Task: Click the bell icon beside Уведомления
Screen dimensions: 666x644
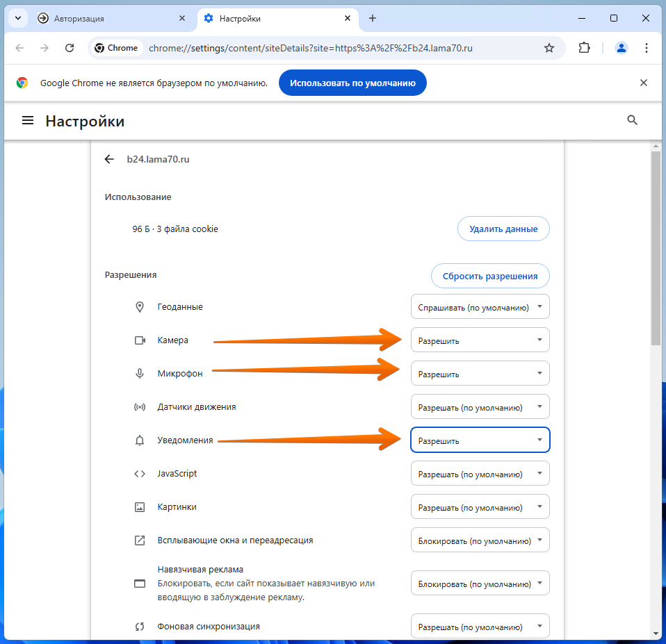Action: [x=139, y=440]
